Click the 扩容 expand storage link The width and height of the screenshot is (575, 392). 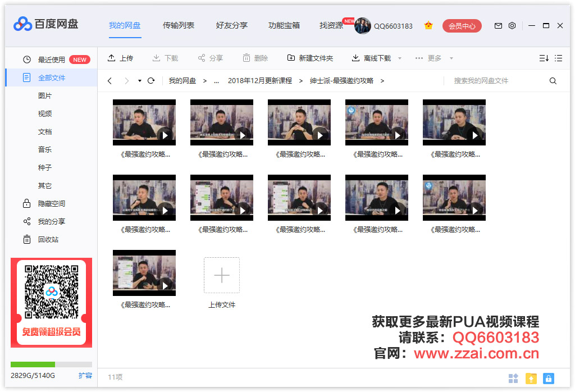click(85, 375)
